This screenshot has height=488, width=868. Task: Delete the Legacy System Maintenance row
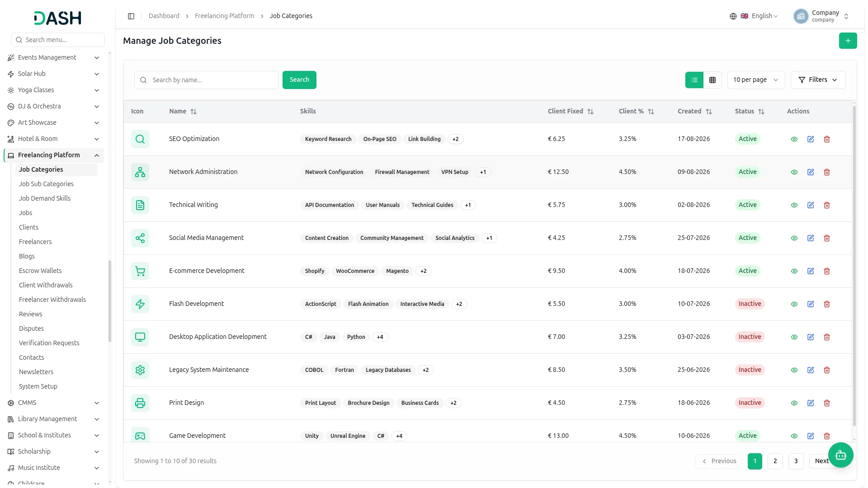(x=827, y=370)
